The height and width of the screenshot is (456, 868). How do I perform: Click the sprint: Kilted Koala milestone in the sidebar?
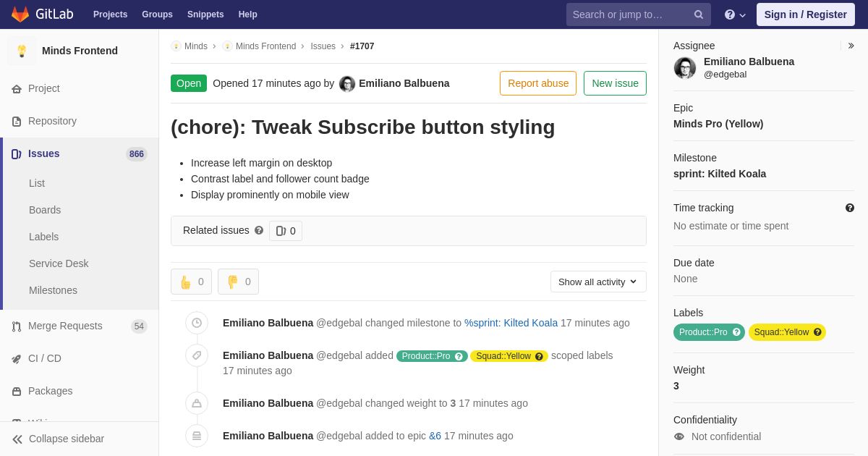[720, 174]
